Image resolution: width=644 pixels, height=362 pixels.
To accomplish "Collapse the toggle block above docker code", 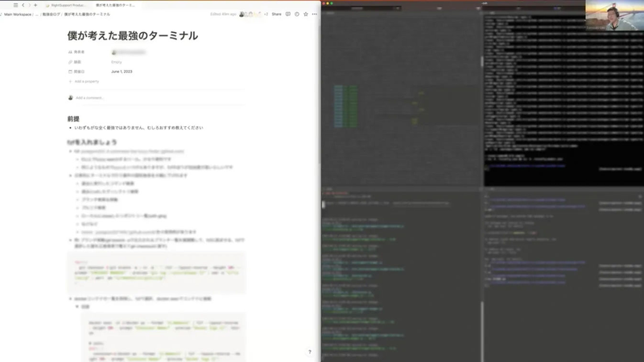I will click(76, 306).
